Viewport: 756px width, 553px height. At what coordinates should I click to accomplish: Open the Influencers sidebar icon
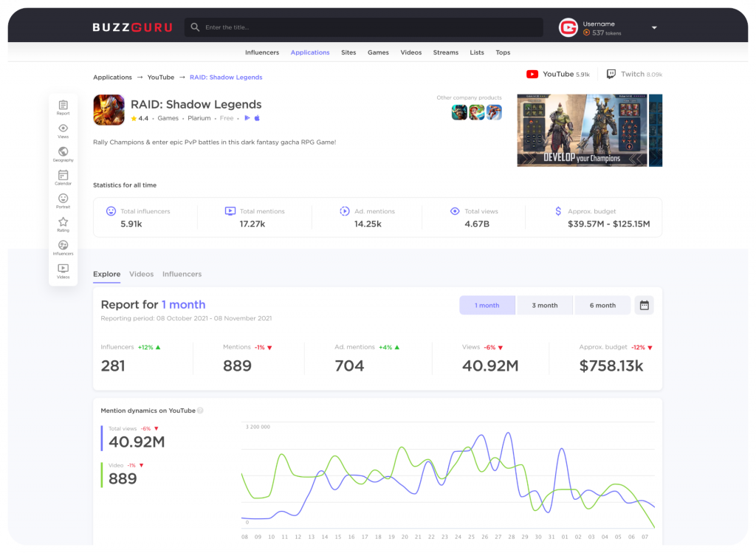click(x=63, y=248)
